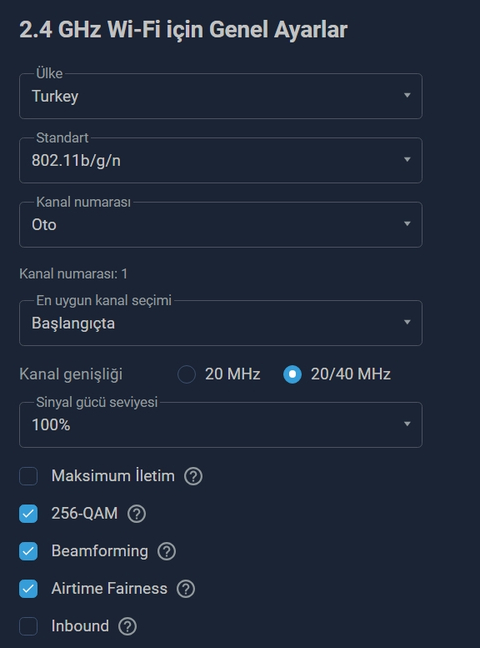Viewport: 480px width, 648px height.
Task: Open Airtime Fairness help icon
Action: tap(186, 588)
